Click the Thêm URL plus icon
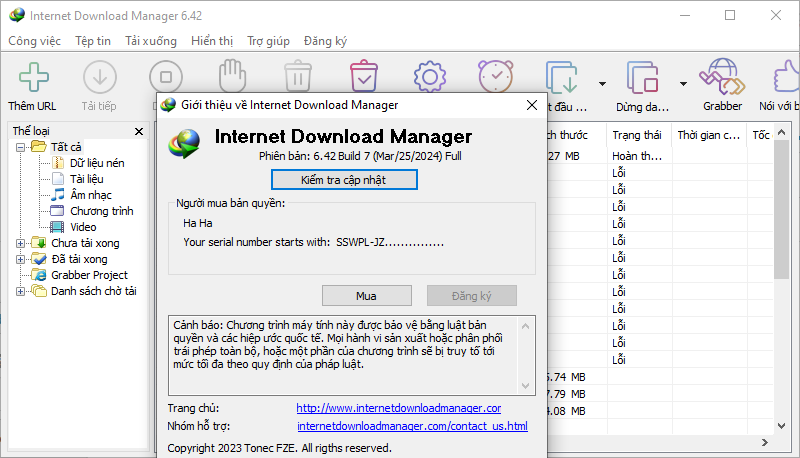Viewport: 800px width, 458px height. pyautogui.click(x=34, y=77)
